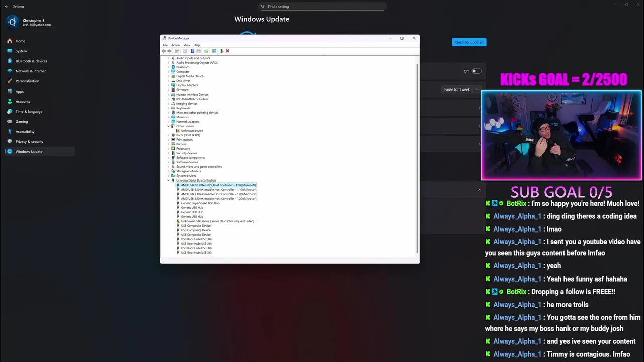Open Personalization in Settings sidebar
The height and width of the screenshot is (362, 644).
39,81
